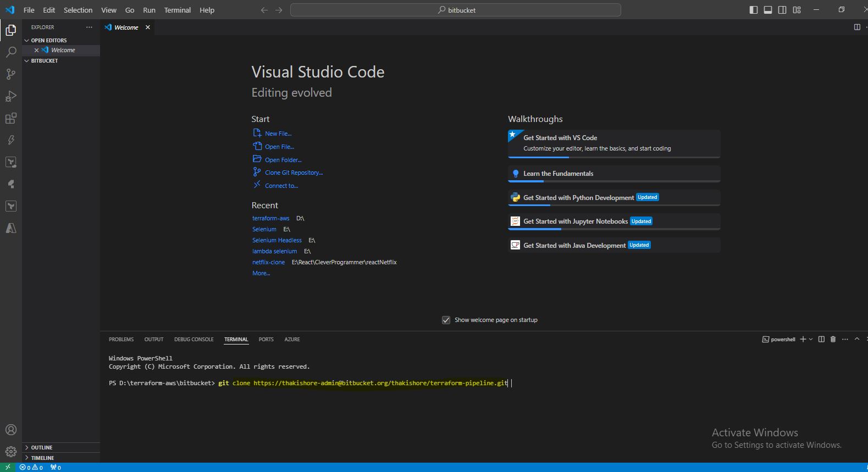868x472 pixels.
Task: Open Source Control view icon
Action: pyautogui.click(x=10, y=74)
